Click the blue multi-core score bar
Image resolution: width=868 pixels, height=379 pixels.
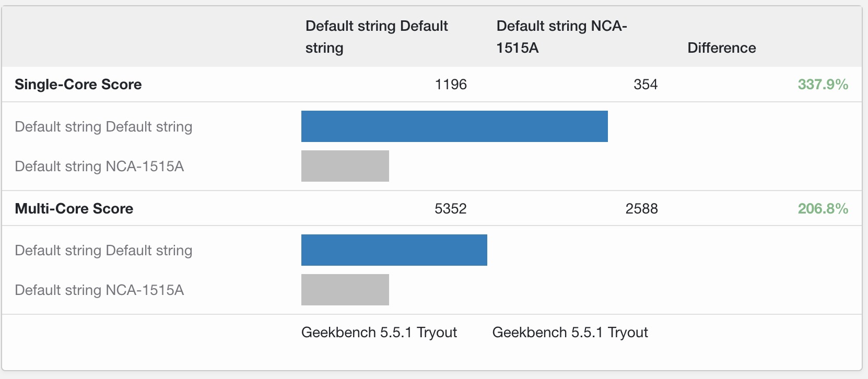point(394,250)
